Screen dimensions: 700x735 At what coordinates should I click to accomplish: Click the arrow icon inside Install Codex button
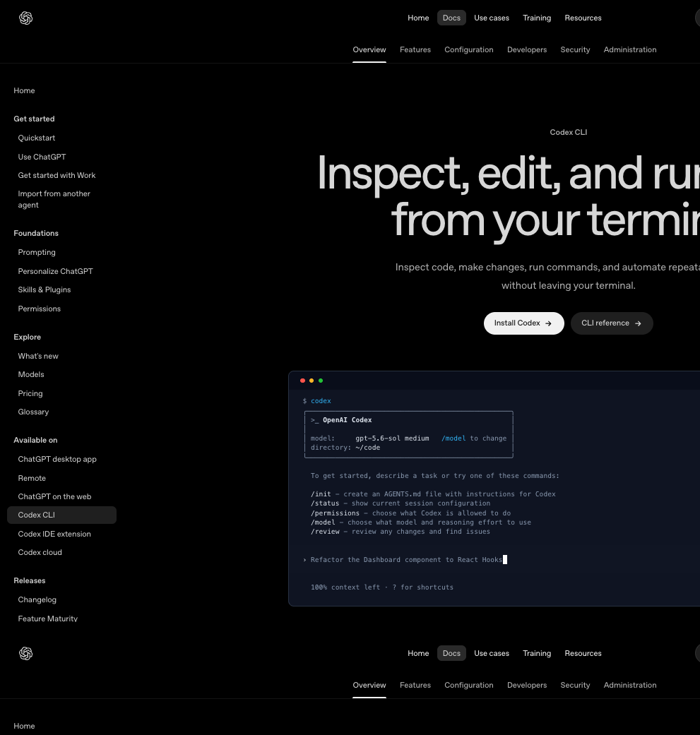tap(548, 323)
